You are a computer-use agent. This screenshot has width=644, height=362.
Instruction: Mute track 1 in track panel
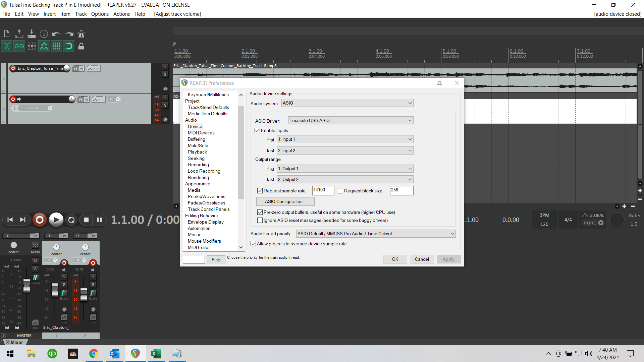165,67
